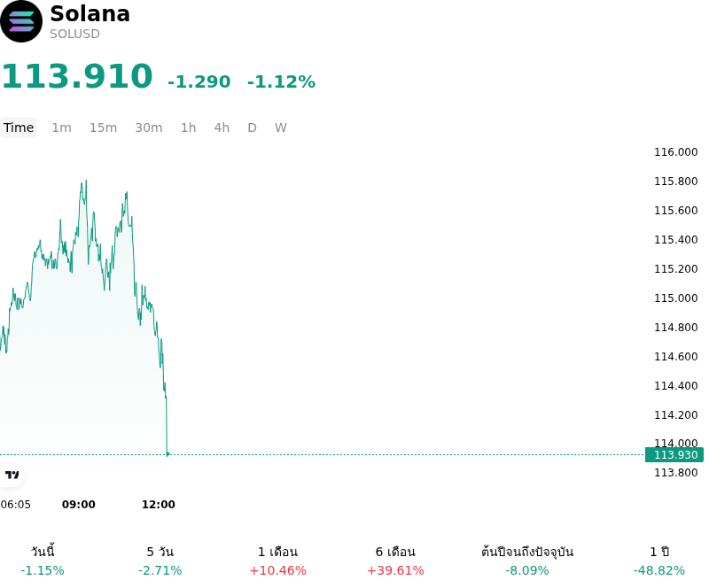Select the 4h interval
Screen dimensions: 709x588
click(222, 128)
